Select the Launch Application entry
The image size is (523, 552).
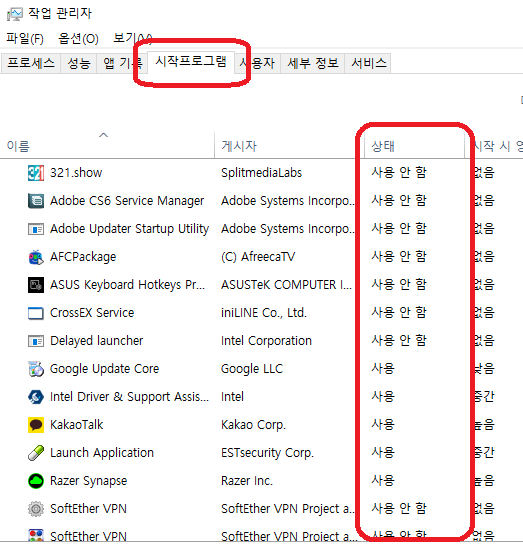(102, 453)
